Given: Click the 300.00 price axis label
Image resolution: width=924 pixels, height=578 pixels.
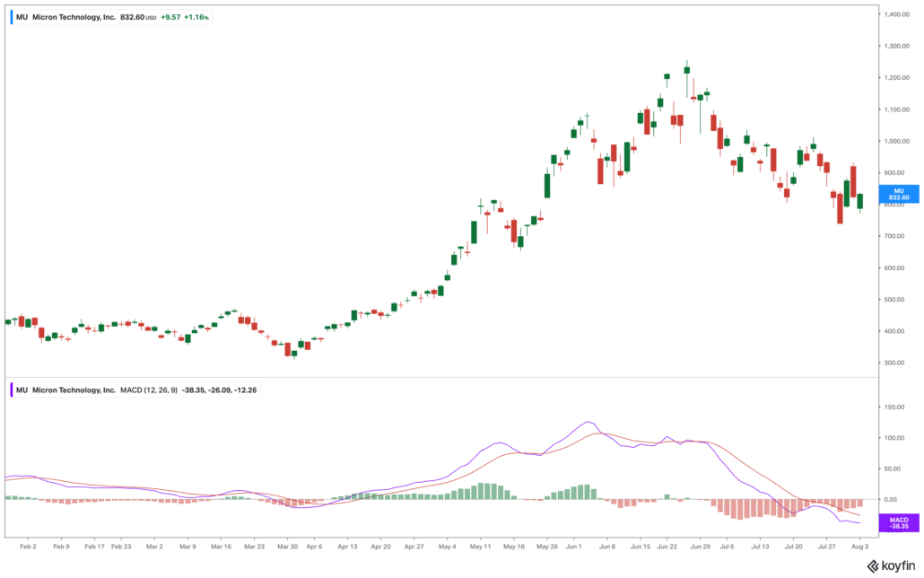Looking at the screenshot, I should (x=894, y=363).
